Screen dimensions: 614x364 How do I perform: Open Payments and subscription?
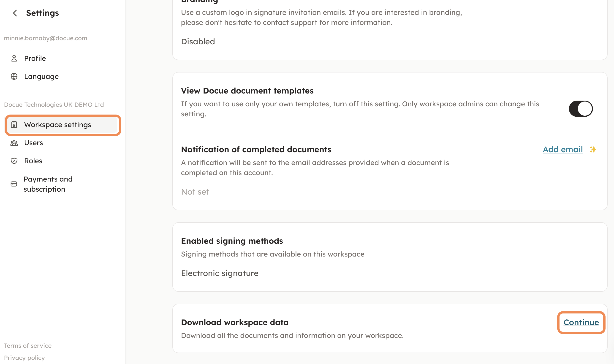click(48, 184)
